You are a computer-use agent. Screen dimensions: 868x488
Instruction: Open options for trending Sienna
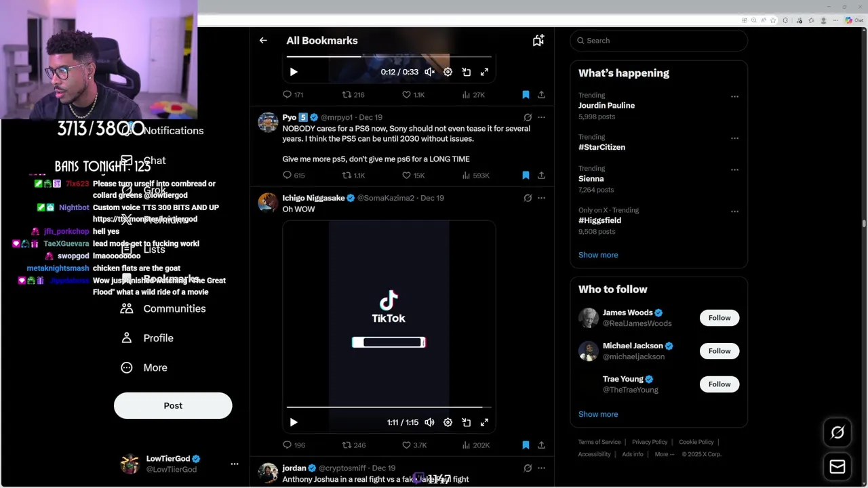[734, 170]
